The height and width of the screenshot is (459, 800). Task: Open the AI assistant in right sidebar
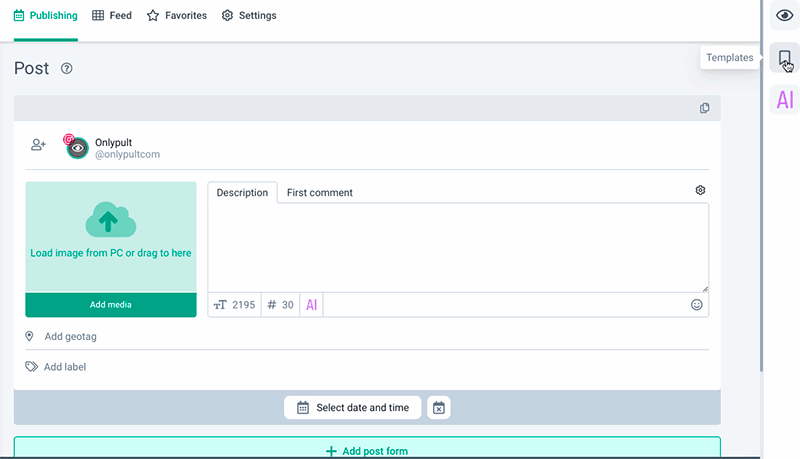(x=785, y=100)
